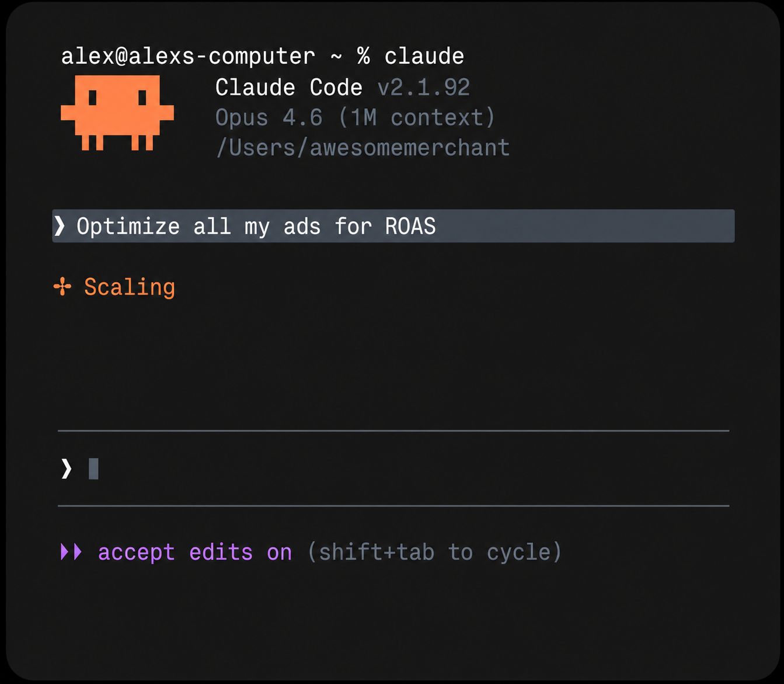Click the claude command text
784x684 pixels.
coord(424,56)
